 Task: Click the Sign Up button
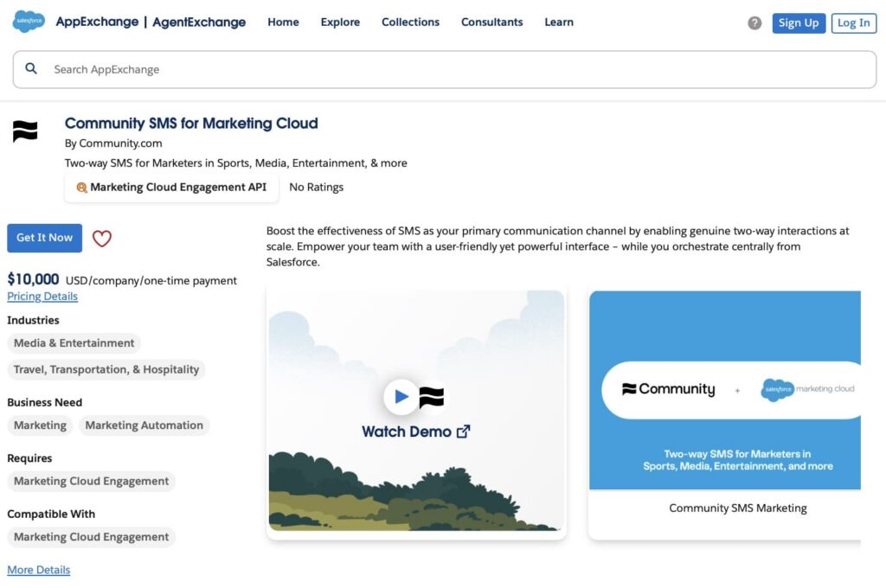[799, 23]
